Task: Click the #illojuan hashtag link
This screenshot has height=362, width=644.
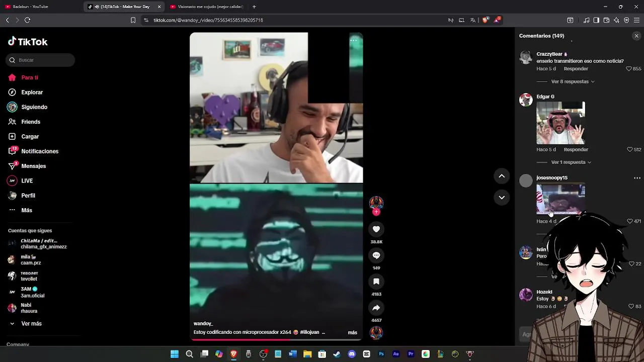Action: [x=309, y=332]
